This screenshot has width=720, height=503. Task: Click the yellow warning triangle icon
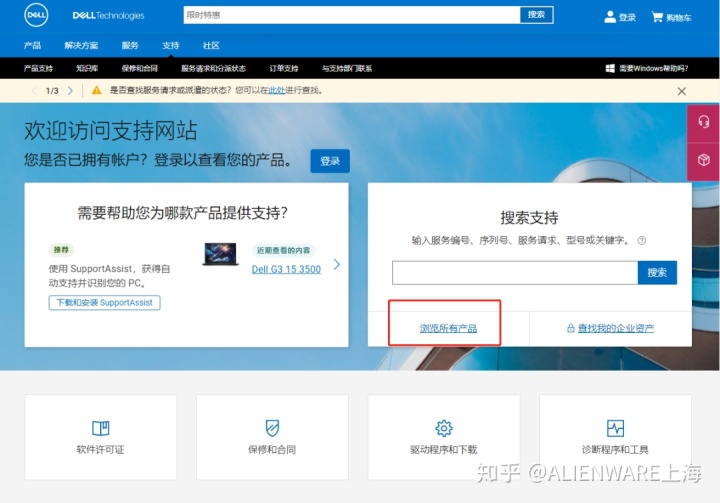click(96, 90)
